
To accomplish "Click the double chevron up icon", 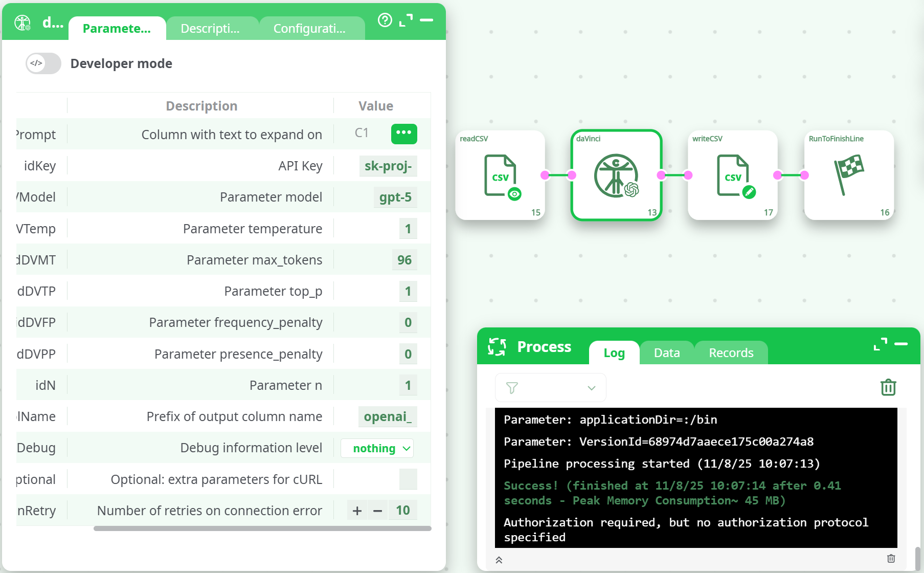I will [x=499, y=560].
